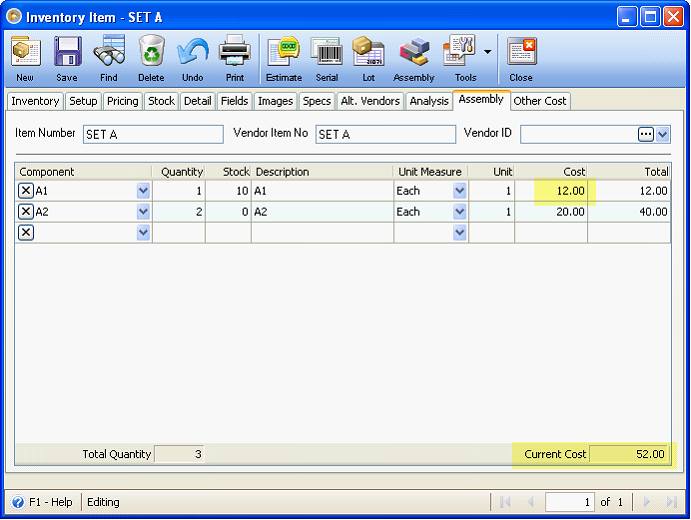Viewport: 691px width, 520px height.
Task: Click the New item toolbar icon
Action: (x=26, y=52)
